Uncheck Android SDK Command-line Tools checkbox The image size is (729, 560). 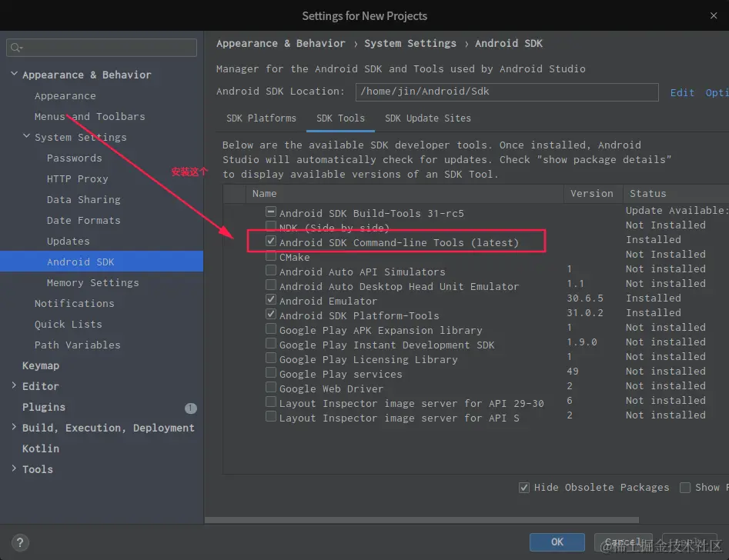271,242
